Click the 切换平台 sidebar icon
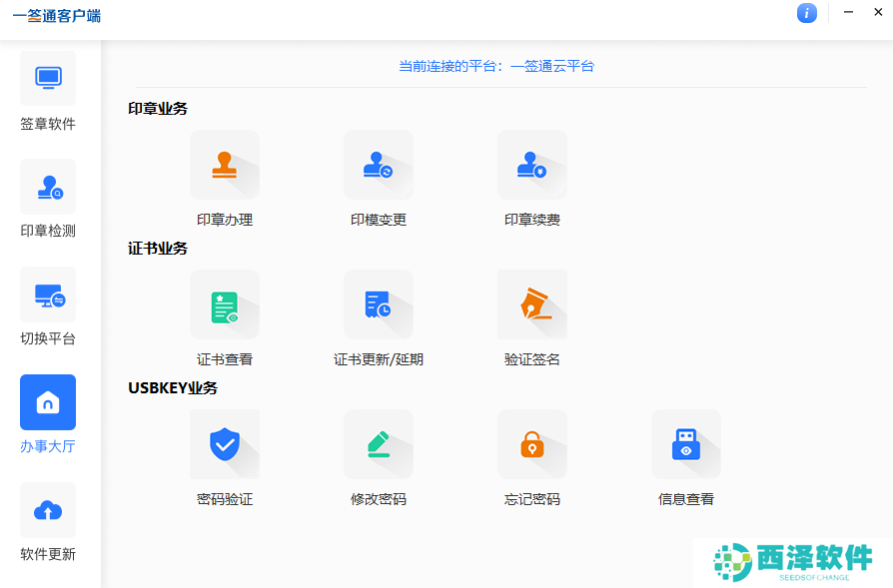 click(x=48, y=294)
